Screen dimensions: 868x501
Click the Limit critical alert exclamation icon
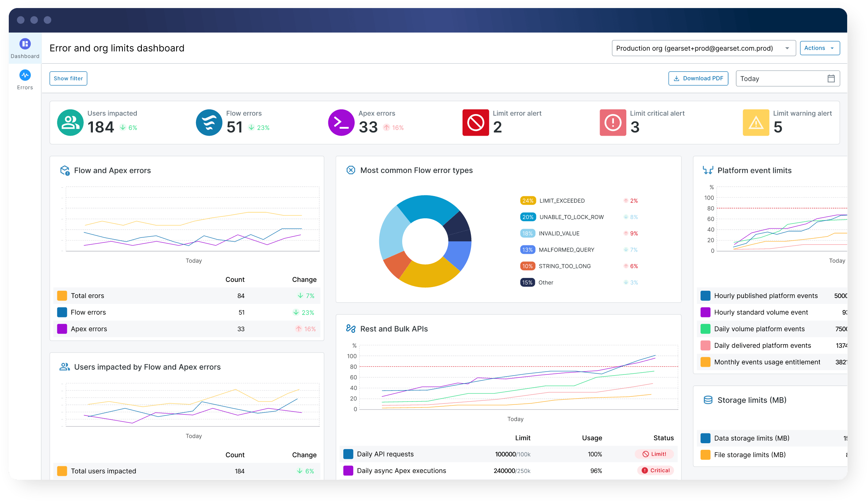click(613, 123)
